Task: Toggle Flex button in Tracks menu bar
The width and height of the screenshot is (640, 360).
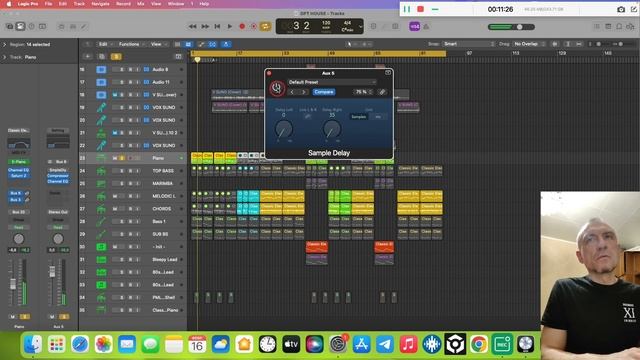Action: coord(213,44)
